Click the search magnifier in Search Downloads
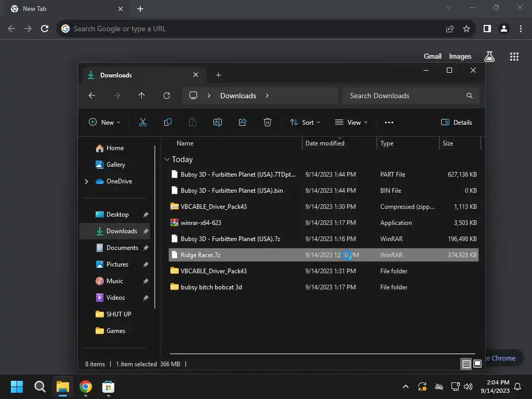The width and height of the screenshot is (532, 399). (470, 96)
